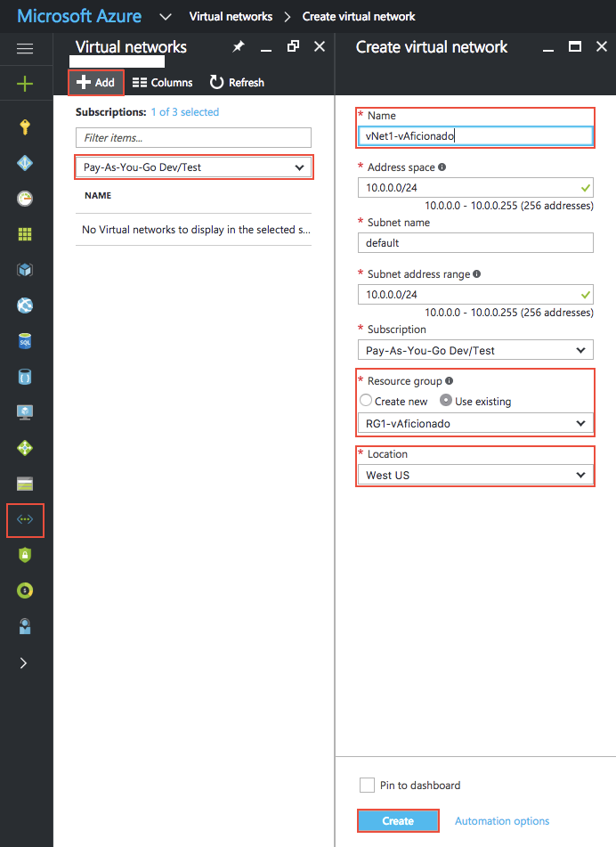This screenshot has height=847, width=616.
Task: Click the Filter items search field
Action: click(x=193, y=138)
